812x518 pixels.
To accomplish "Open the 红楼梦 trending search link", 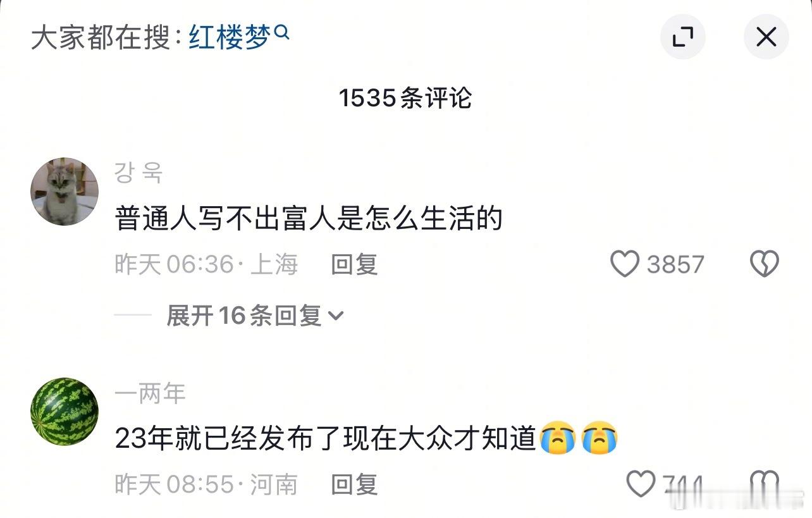I will [230, 37].
